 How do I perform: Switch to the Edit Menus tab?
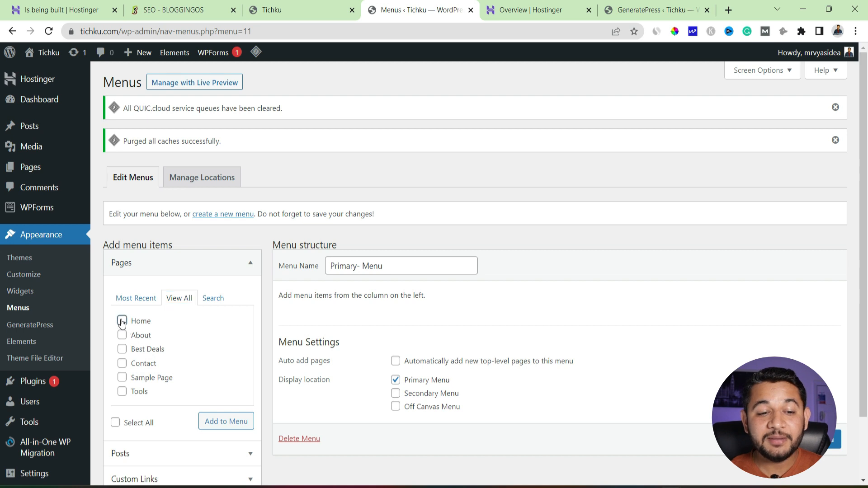[132, 177]
